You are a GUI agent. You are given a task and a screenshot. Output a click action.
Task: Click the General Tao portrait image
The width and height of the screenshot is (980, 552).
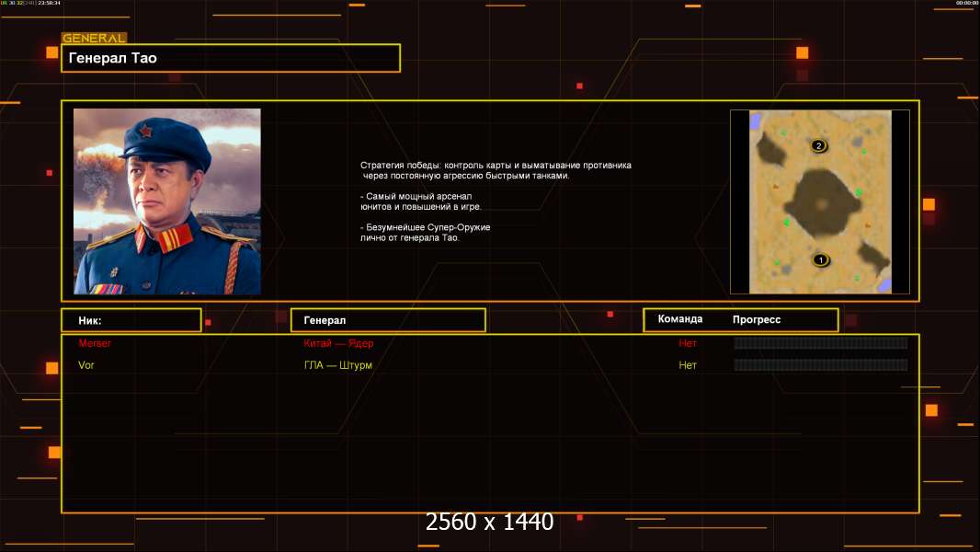[167, 201]
